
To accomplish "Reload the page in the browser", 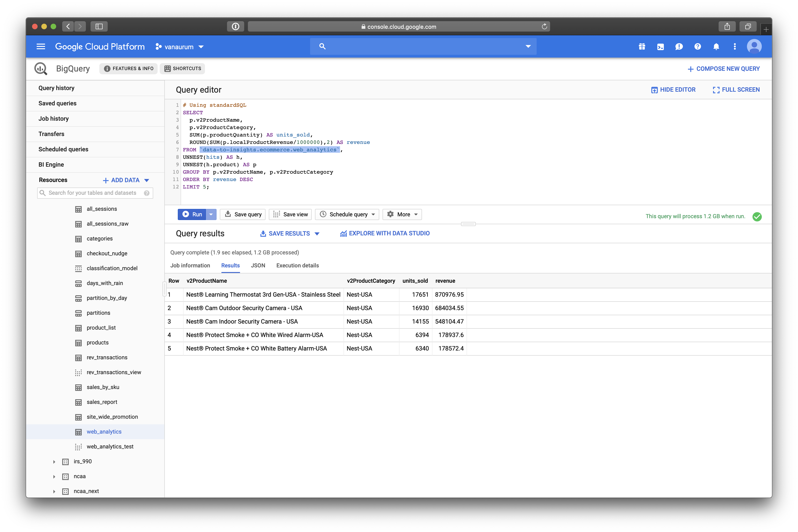I will [544, 26].
